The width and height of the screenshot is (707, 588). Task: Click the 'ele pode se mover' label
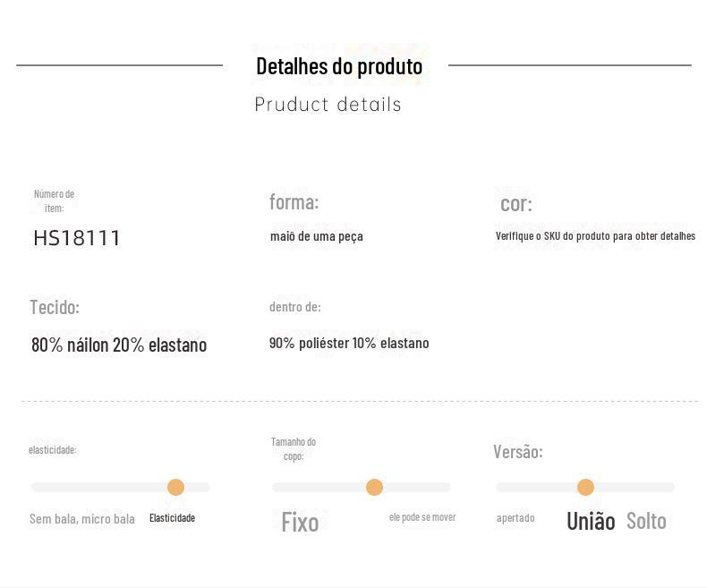[422, 517]
